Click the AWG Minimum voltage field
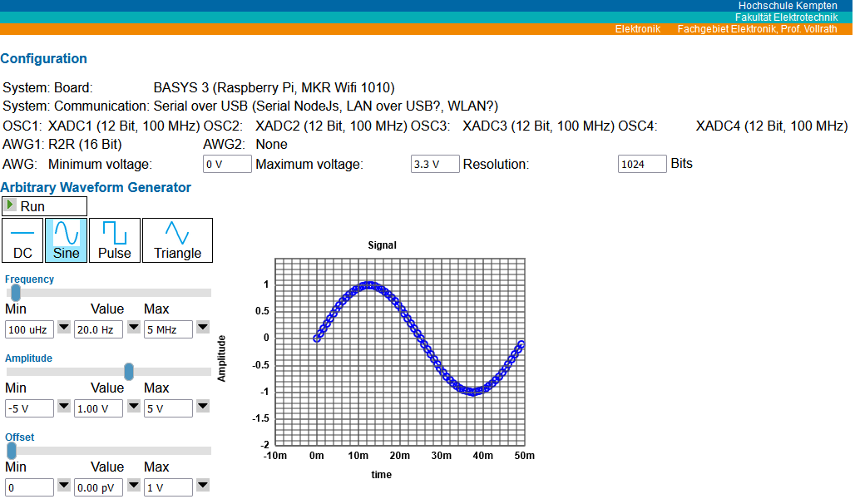 pos(227,164)
